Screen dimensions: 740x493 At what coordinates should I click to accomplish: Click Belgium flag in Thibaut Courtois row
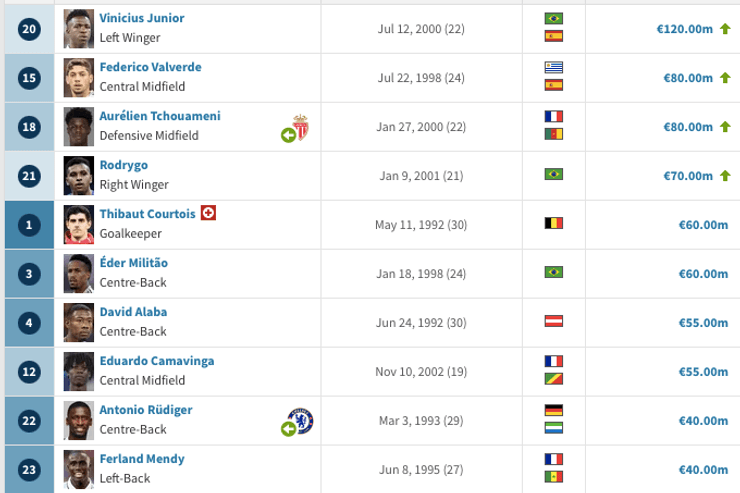click(x=553, y=225)
